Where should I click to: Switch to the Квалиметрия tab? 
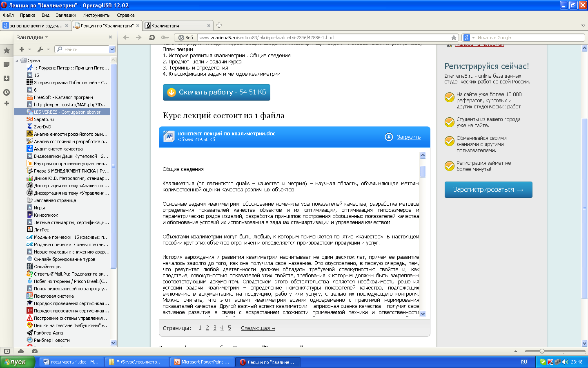tap(178, 25)
